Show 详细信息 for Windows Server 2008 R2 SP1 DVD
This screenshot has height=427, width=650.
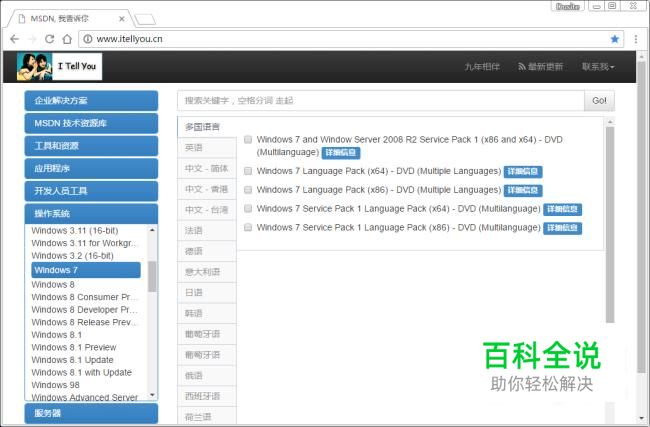341,153
